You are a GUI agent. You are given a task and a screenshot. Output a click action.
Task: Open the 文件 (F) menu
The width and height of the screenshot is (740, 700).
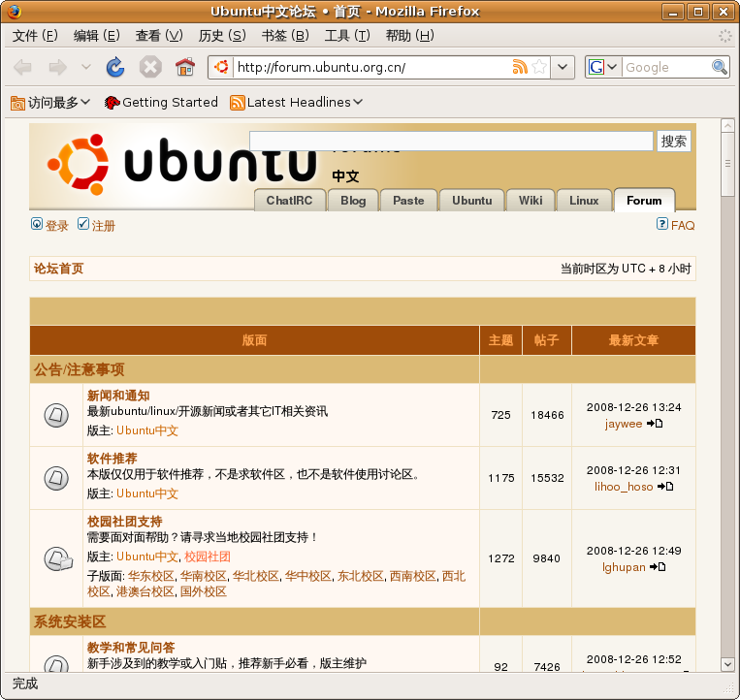(35, 35)
